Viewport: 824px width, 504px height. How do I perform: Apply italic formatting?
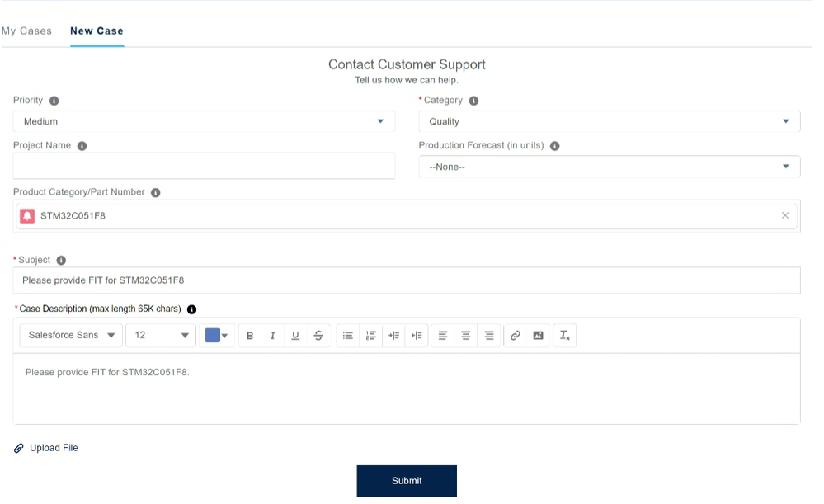[x=273, y=335]
